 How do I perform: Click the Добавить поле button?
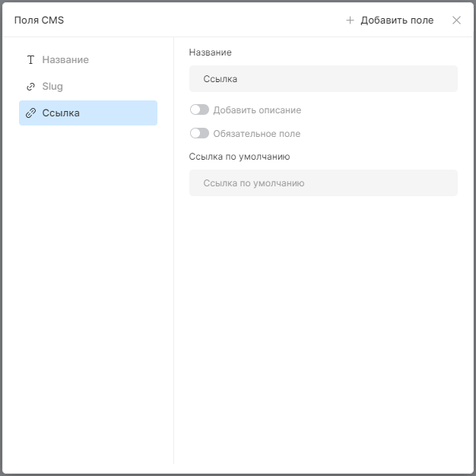click(390, 21)
